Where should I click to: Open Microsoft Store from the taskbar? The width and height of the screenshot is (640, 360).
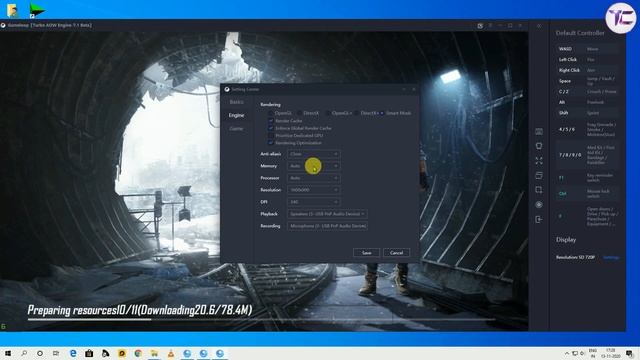click(89, 353)
